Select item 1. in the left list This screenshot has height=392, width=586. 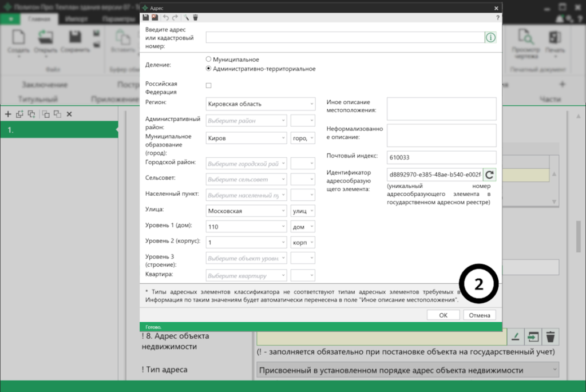coord(57,130)
